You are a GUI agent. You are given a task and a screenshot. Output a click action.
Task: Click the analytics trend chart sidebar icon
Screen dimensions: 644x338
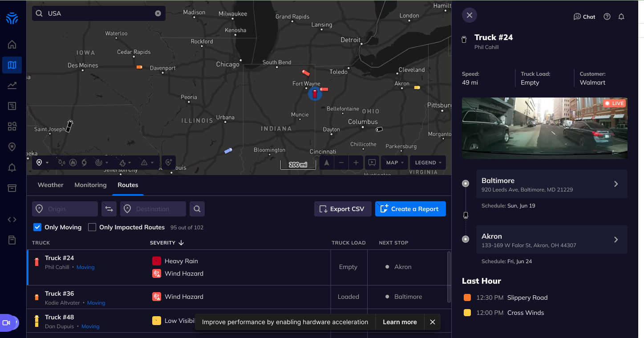click(x=12, y=86)
